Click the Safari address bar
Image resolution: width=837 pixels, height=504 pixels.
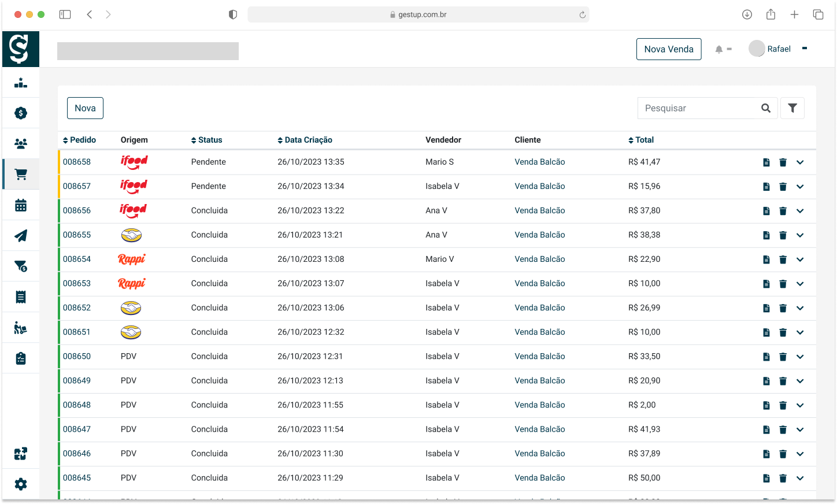click(x=418, y=14)
